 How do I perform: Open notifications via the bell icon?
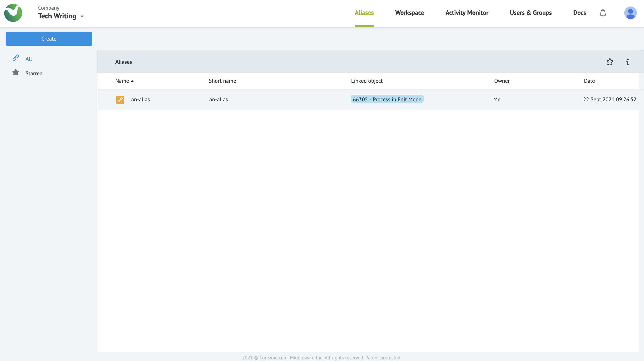click(x=603, y=13)
